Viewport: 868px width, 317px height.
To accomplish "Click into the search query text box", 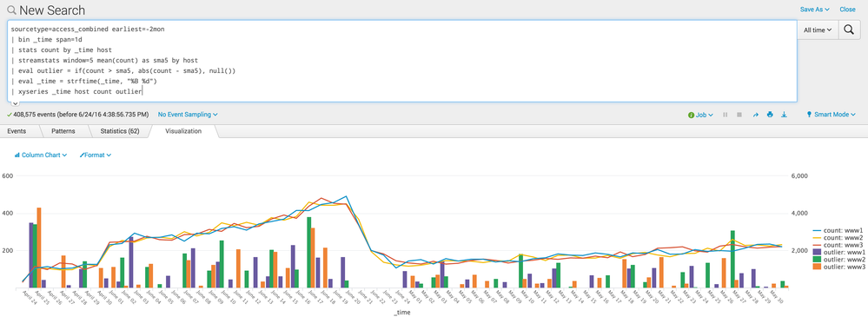I will pos(402,61).
